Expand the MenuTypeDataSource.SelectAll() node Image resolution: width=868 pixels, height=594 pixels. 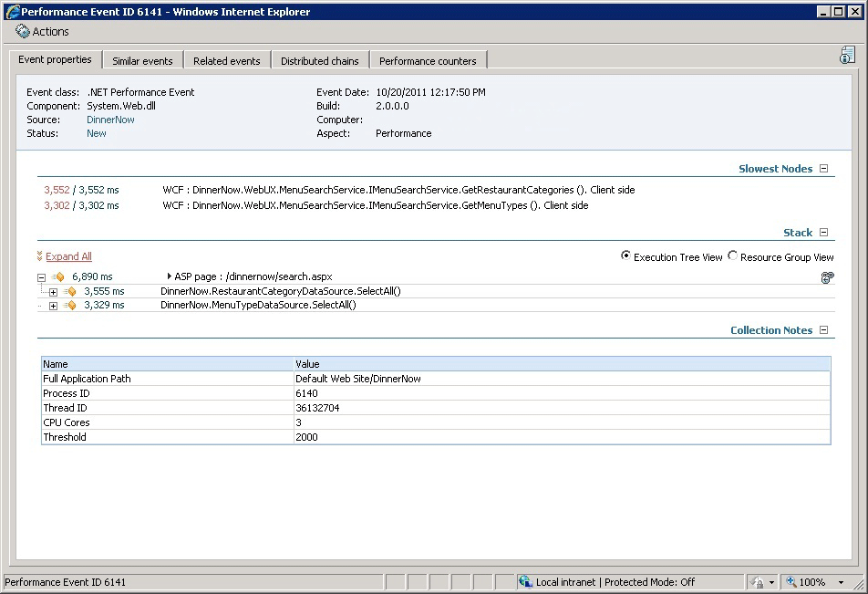[53, 306]
